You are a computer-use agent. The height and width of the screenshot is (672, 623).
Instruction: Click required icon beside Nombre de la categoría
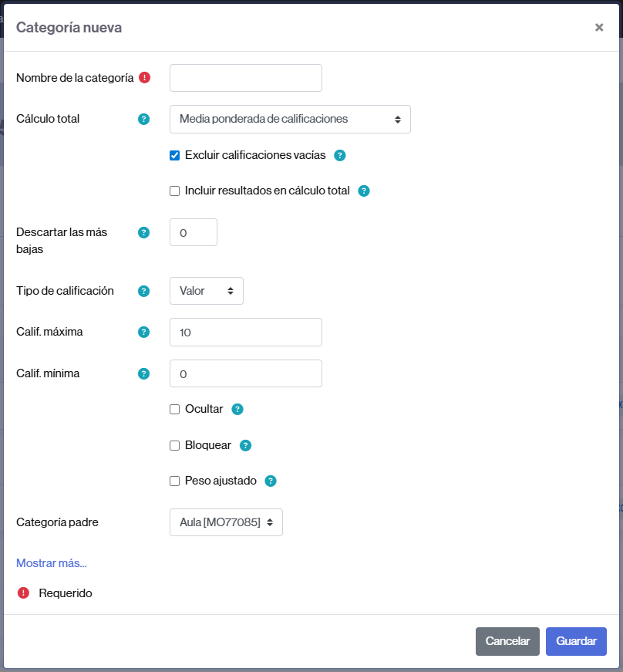[x=144, y=78]
